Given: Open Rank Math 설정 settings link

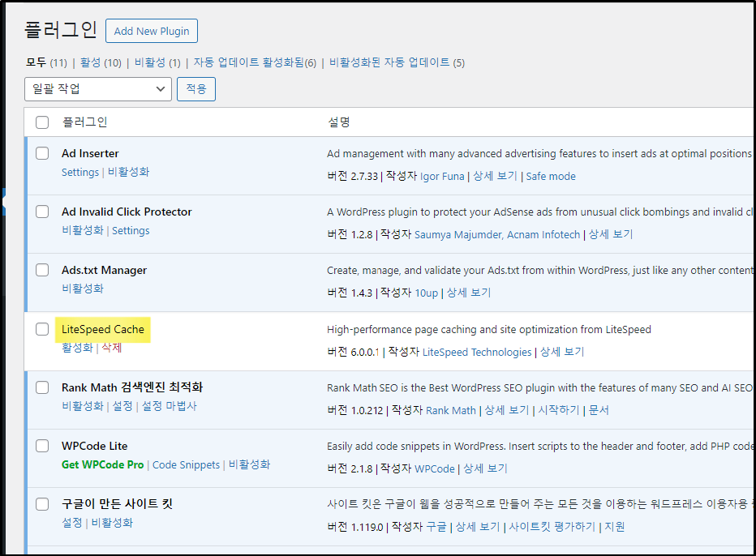Looking at the screenshot, I should click(122, 406).
